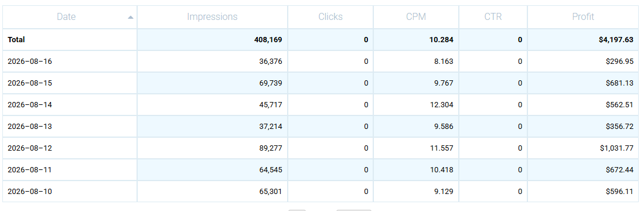Image resolution: width=644 pixels, height=211 pixels.
Task: Select the date 2026-08-12
Action: tap(30, 148)
